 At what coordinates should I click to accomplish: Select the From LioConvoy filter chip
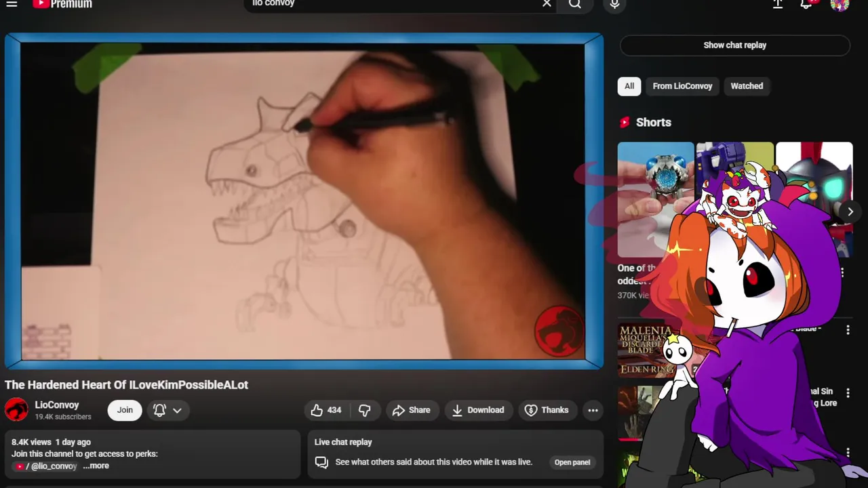(682, 86)
